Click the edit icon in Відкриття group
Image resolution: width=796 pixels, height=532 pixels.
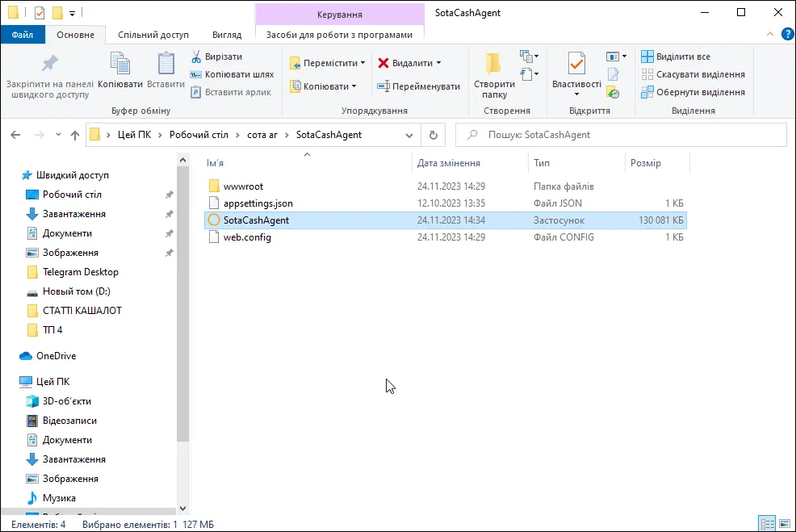pyautogui.click(x=614, y=74)
